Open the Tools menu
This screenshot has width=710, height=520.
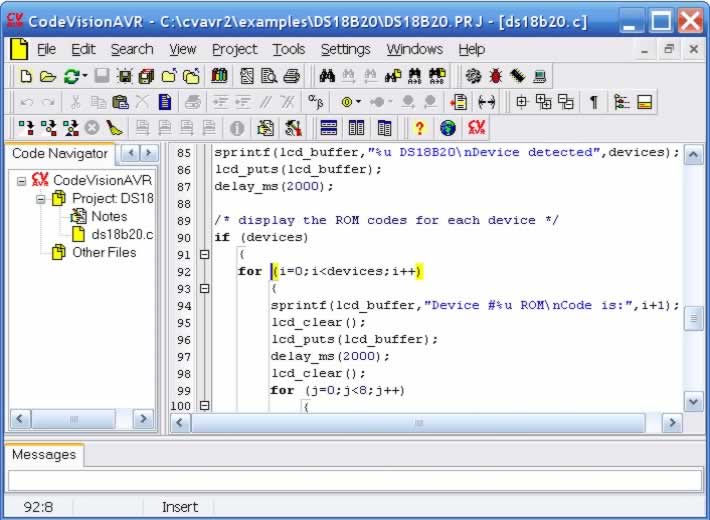pyautogui.click(x=288, y=49)
